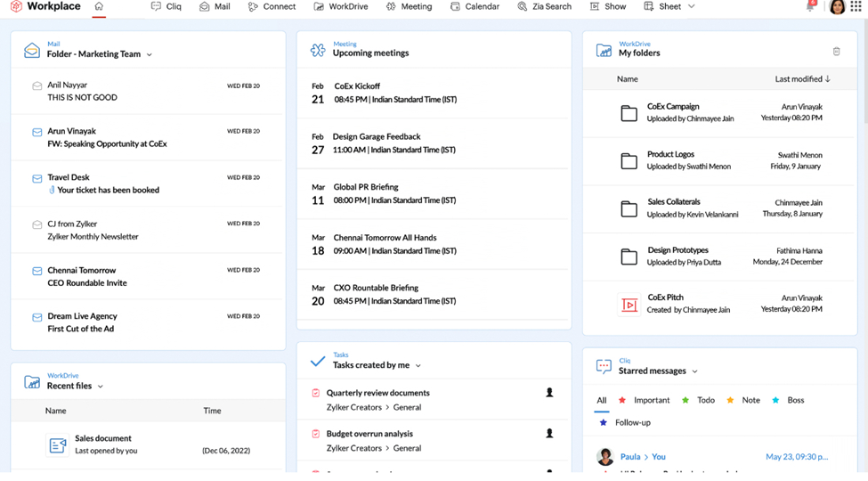Open the Paula > You message link

point(643,457)
